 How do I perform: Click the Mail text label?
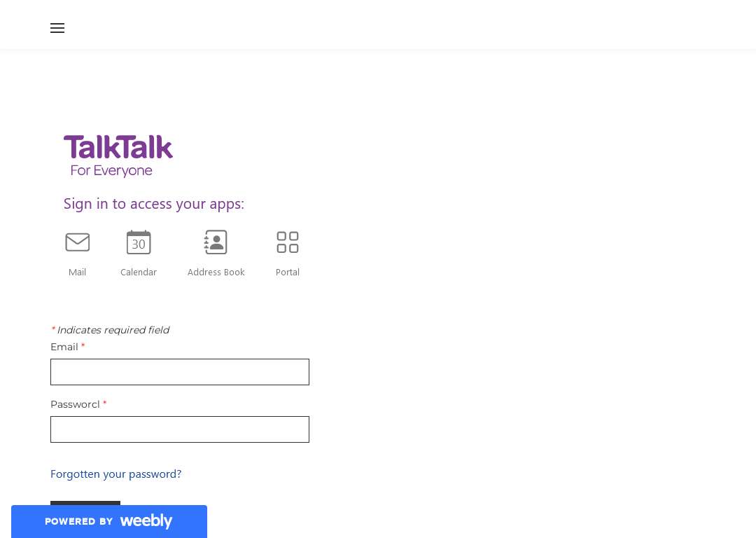77,272
